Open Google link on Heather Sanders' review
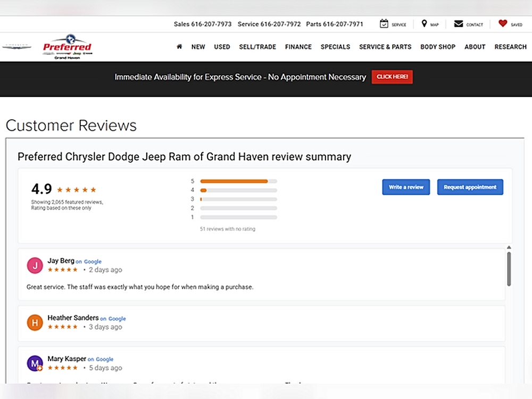 click(x=117, y=319)
